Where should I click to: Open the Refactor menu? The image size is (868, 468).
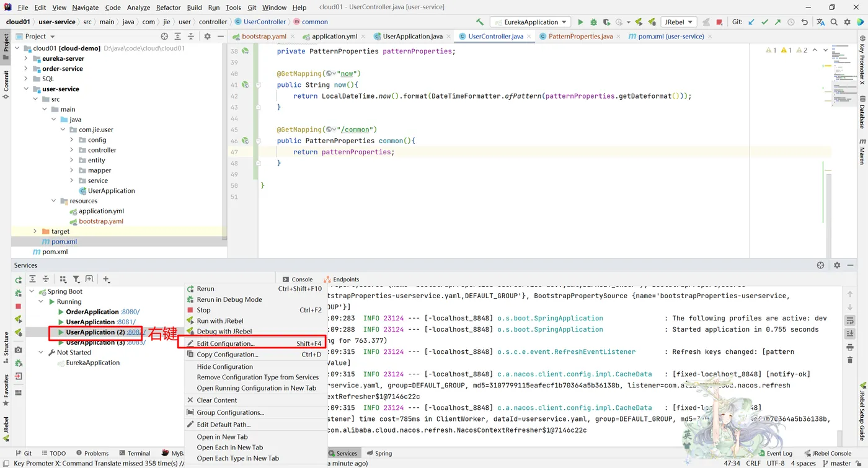click(x=168, y=7)
